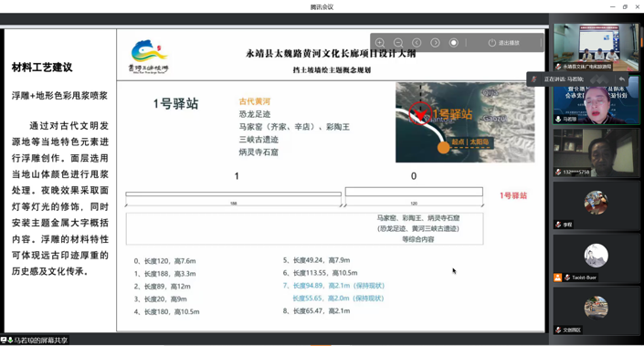The image size is (644, 346).
Task: Click the muted mic icon beside 文创园区
Action: click(558, 330)
